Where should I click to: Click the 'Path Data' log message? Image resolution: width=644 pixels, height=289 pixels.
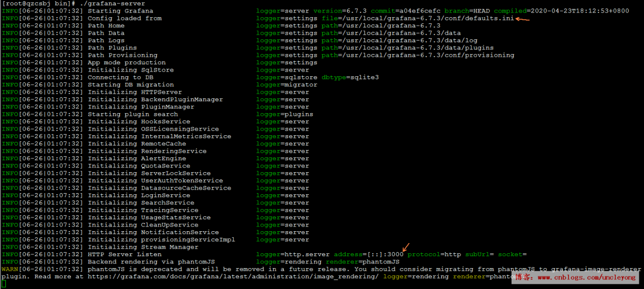(x=106, y=33)
